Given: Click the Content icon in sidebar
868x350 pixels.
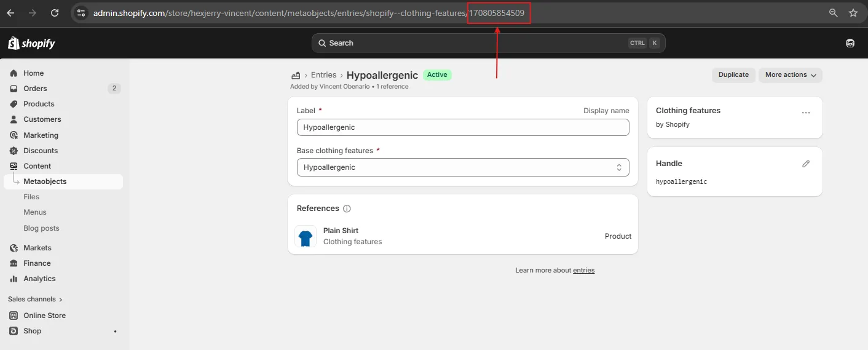Looking at the screenshot, I should point(14,166).
